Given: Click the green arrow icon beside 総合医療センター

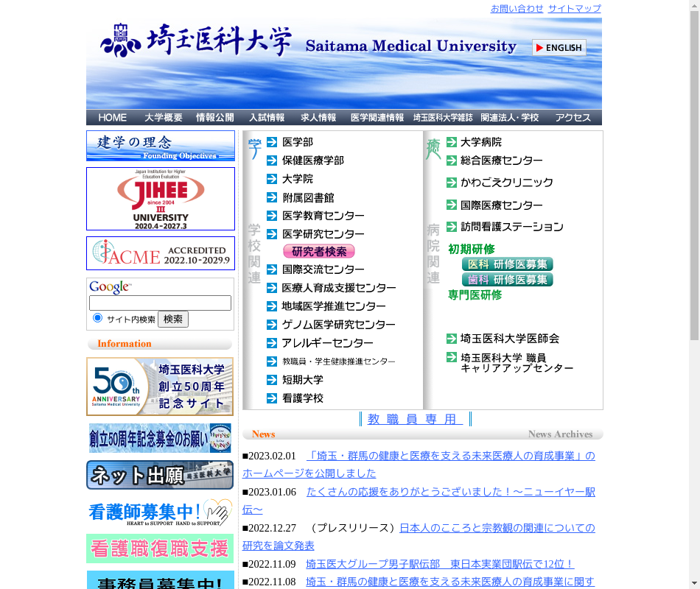Looking at the screenshot, I should coord(452,161).
